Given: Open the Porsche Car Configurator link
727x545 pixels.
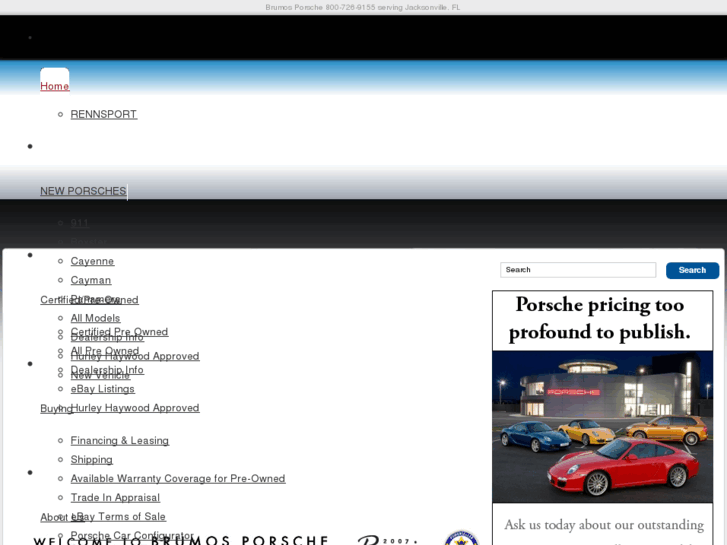Looking at the screenshot, I should click(132, 535).
